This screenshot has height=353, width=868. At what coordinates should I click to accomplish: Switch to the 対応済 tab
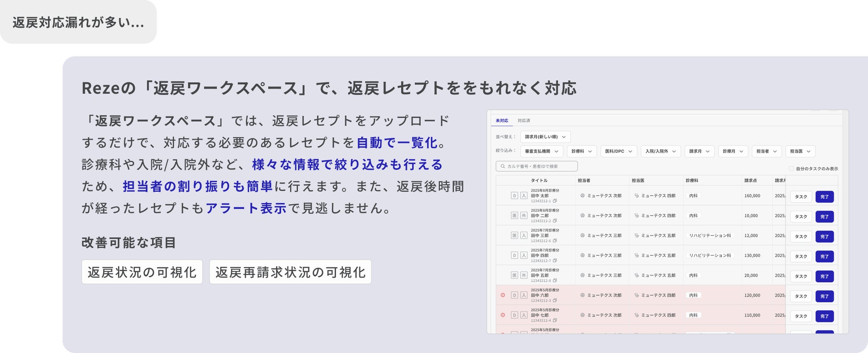coord(524,120)
